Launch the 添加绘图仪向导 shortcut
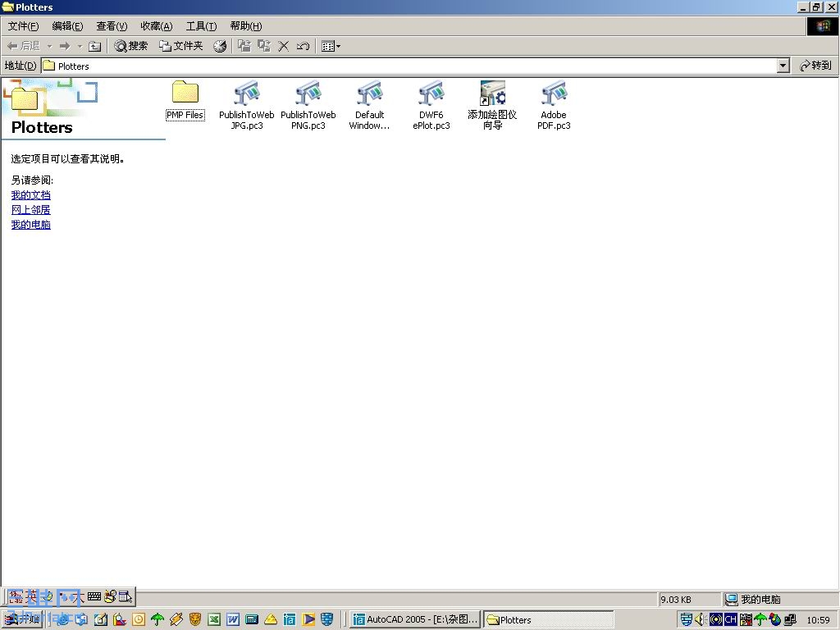The image size is (840, 630). tap(492, 105)
